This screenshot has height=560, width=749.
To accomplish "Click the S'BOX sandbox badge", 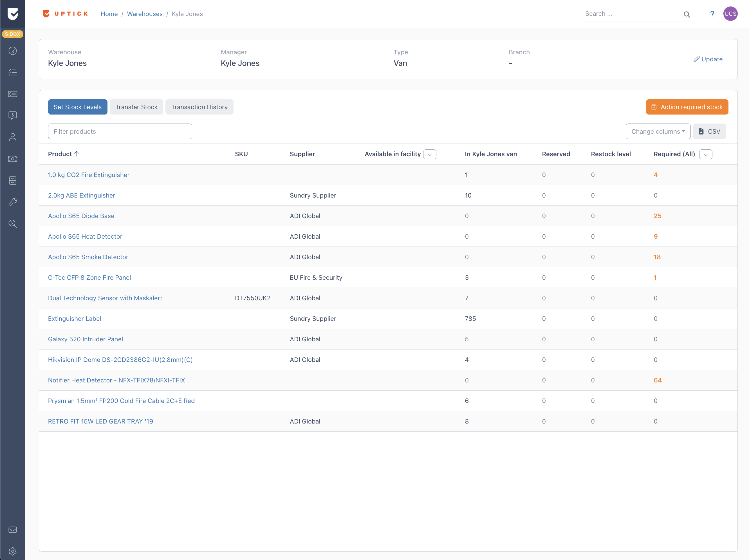I will tap(13, 34).
